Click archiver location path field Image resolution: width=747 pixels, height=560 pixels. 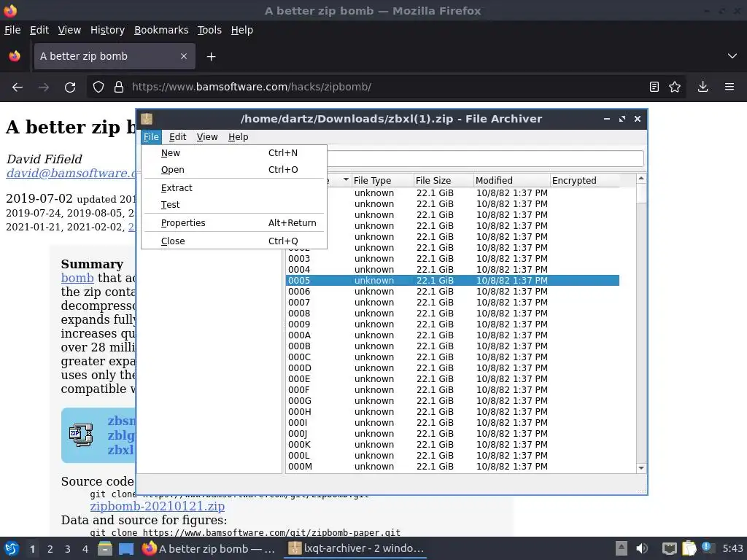pos(485,158)
